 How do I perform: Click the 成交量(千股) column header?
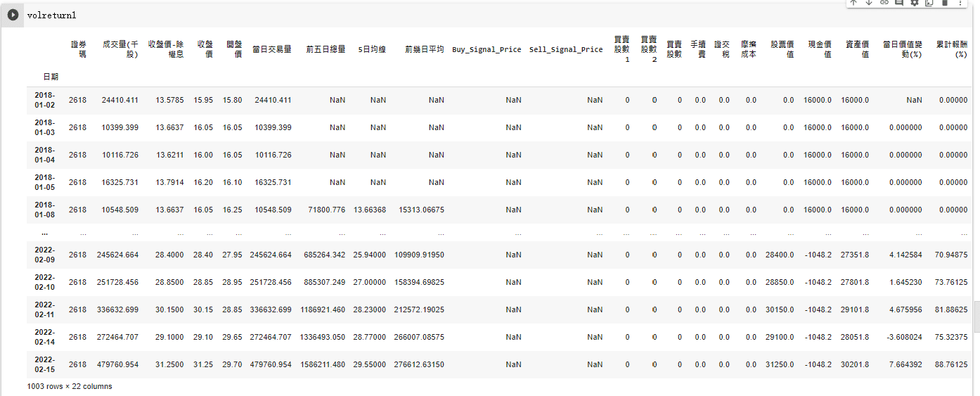120,49
